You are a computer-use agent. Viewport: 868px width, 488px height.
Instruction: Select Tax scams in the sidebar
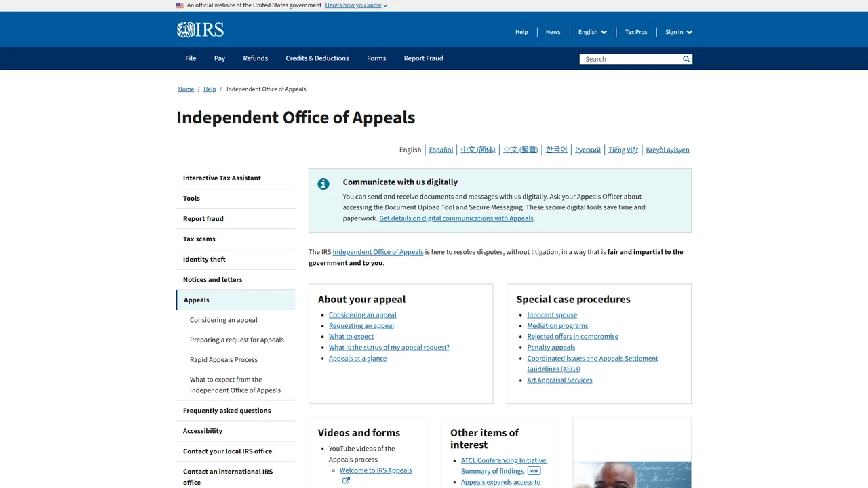[x=235, y=239]
